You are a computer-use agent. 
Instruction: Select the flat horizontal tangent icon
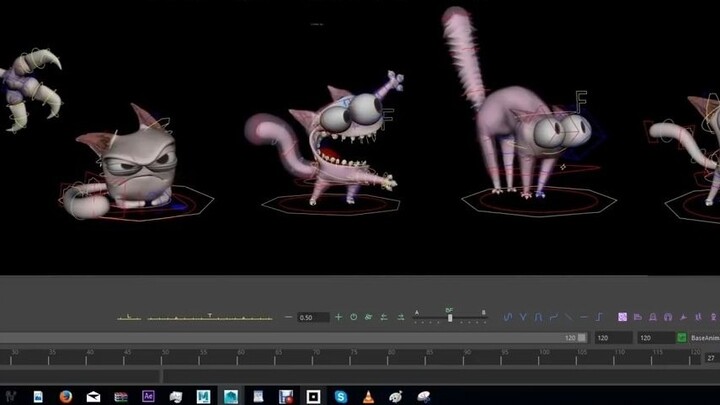pos(584,317)
